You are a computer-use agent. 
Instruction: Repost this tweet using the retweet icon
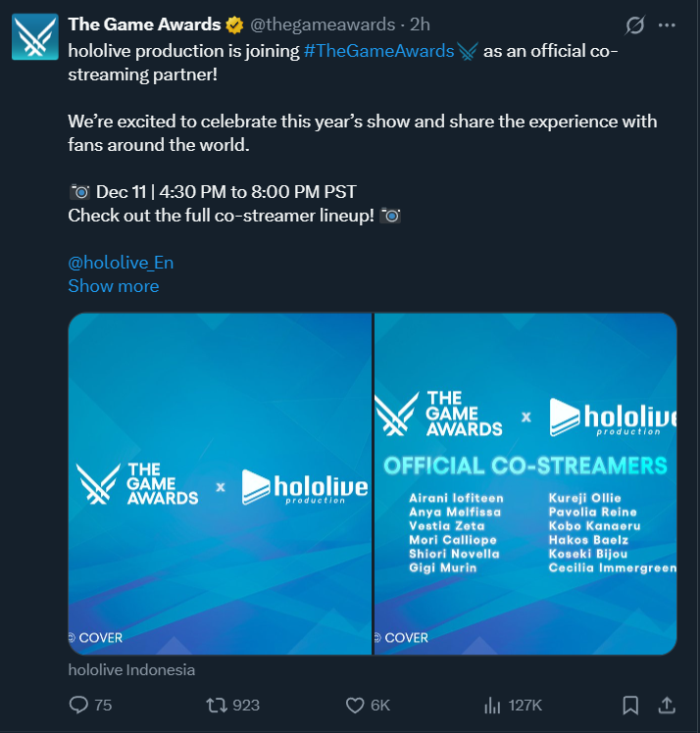pos(217,705)
